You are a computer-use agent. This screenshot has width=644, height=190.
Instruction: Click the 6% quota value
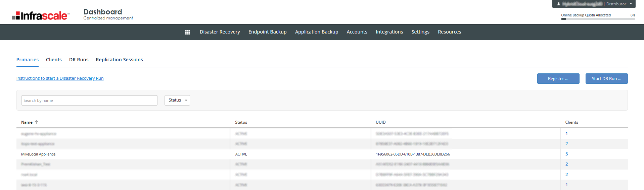pos(633,15)
